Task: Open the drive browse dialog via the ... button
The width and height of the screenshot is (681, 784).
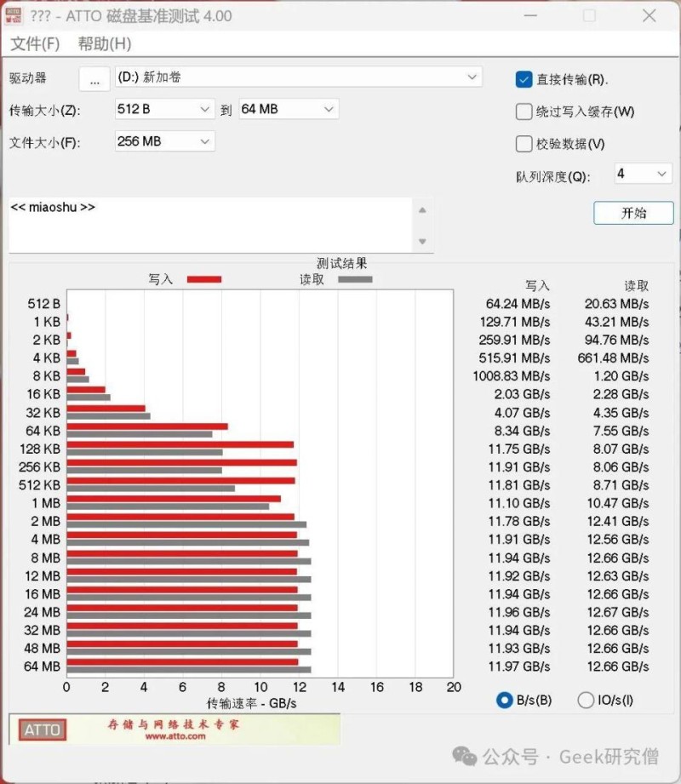Action: (94, 78)
